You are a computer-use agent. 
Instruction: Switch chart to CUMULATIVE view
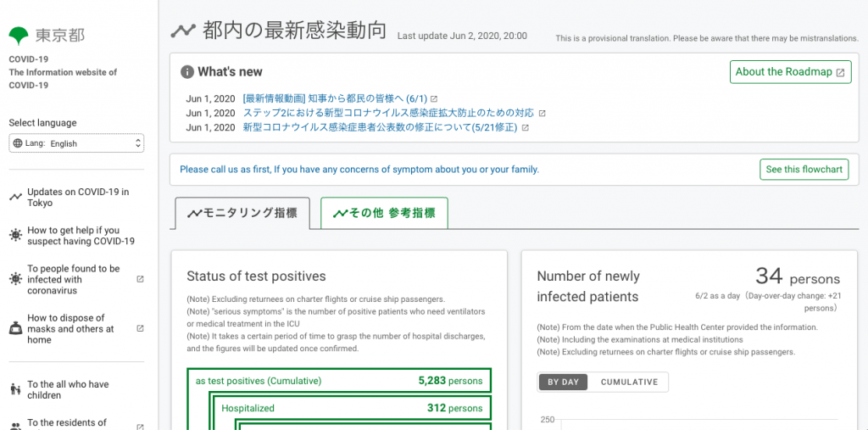coord(629,383)
